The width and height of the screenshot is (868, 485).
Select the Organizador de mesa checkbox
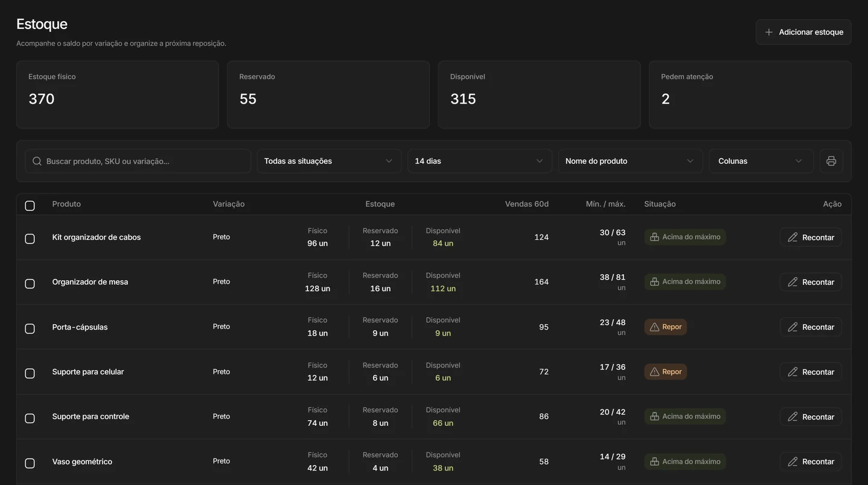click(30, 283)
